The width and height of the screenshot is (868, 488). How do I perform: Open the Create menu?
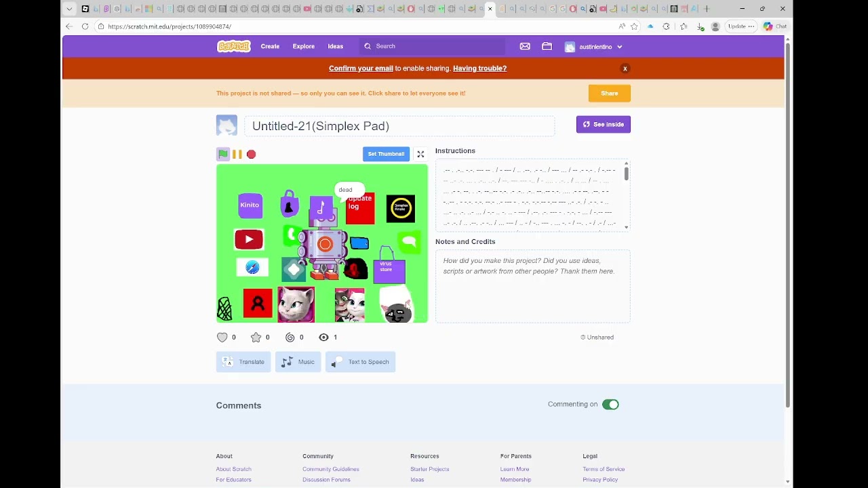coord(270,46)
